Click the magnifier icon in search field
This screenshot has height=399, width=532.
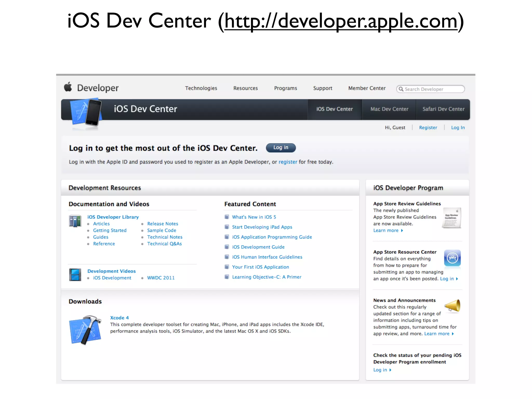pyautogui.click(x=401, y=89)
